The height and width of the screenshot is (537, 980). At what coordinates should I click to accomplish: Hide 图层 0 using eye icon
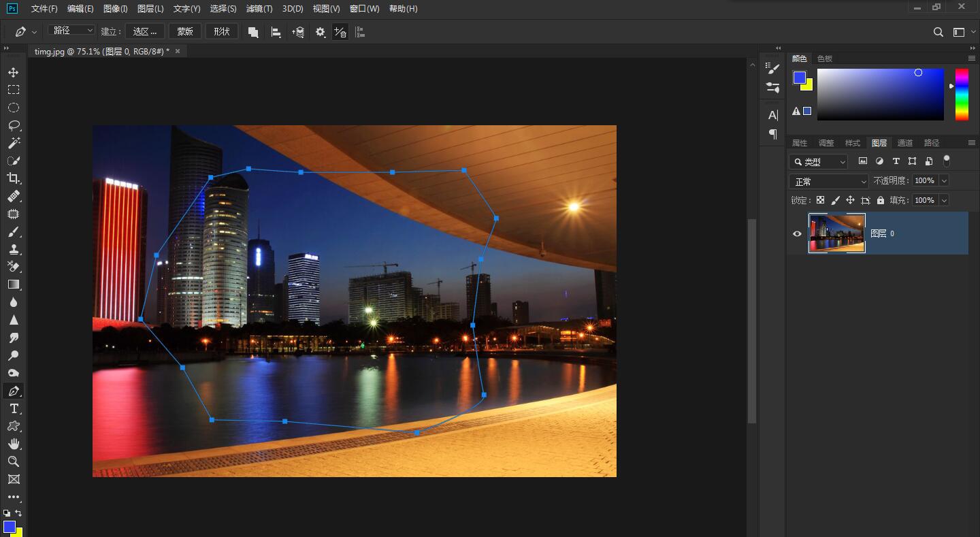pyautogui.click(x=797, y=233)
